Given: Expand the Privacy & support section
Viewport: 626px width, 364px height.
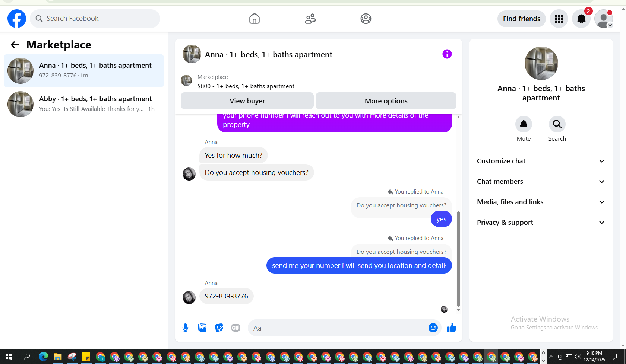Looking at the screenshot, I should pyautogui.click(x=541, y=223).
